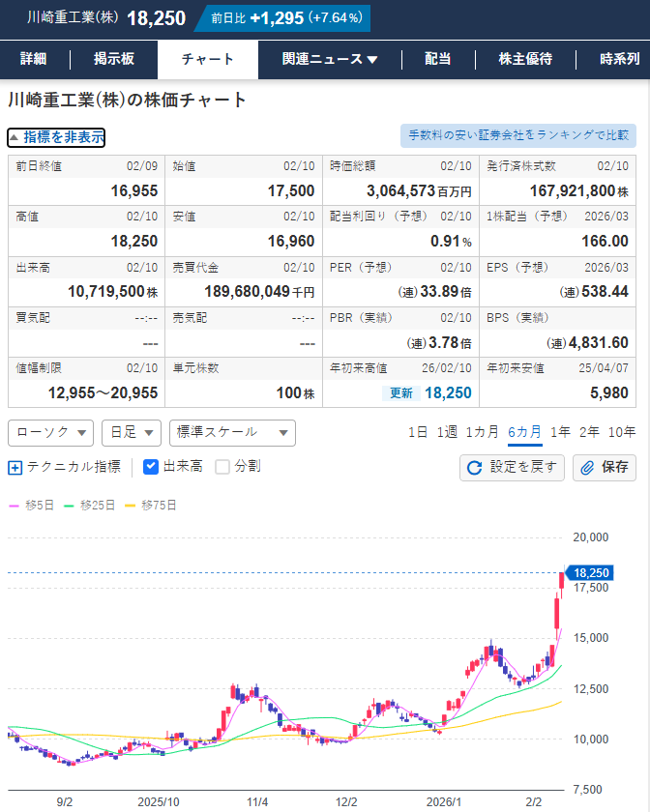
Task: Open the 時系列 tab
Action: [620, 59]
